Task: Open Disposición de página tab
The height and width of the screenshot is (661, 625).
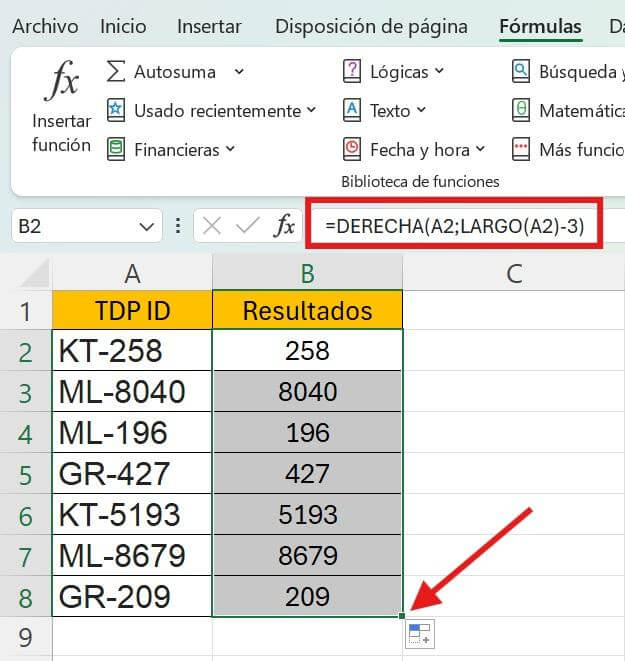Action: (x=371, y=27)
